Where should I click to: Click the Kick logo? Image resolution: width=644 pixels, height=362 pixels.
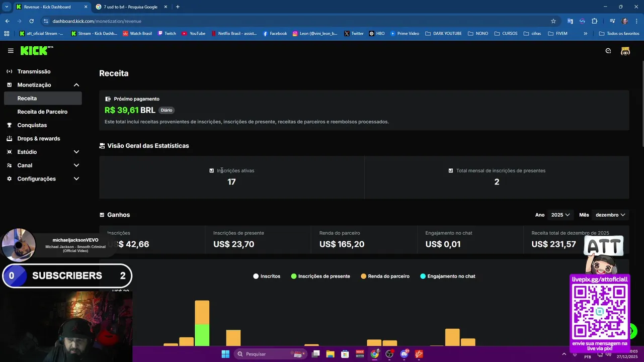pos(37,51)
